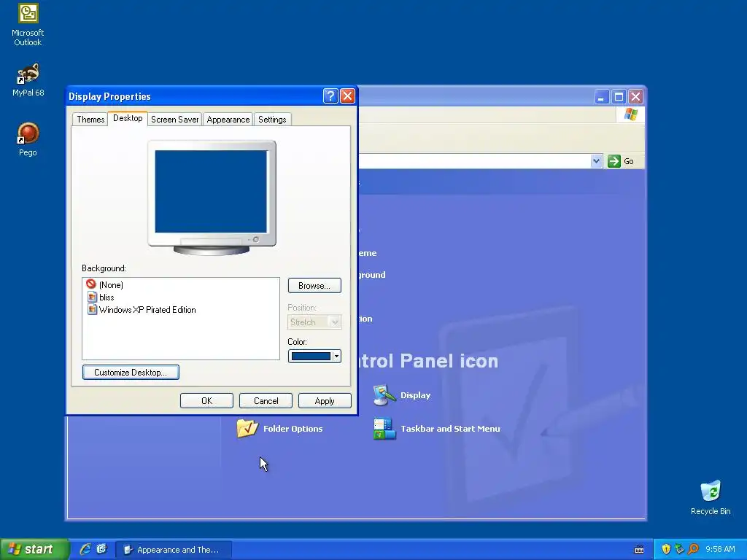
Task: Open Folder Options icon in Control Panel
Action: click(247, 429)
